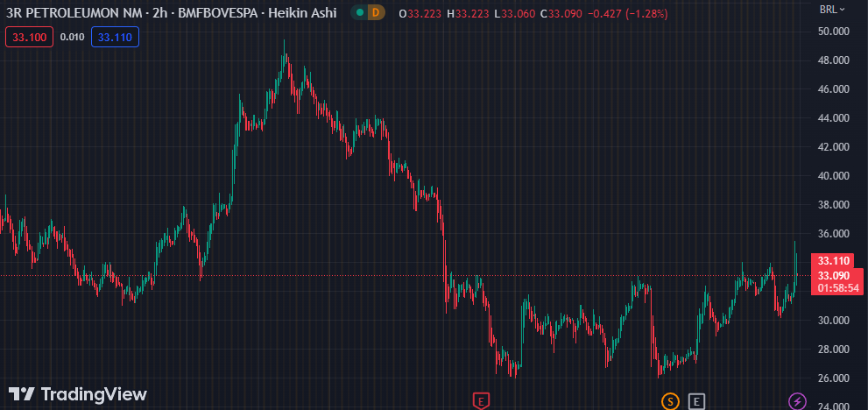Click the −0.427 (−1.28%) change value
The width and height of the screenshot is (868, 410).
630,13
